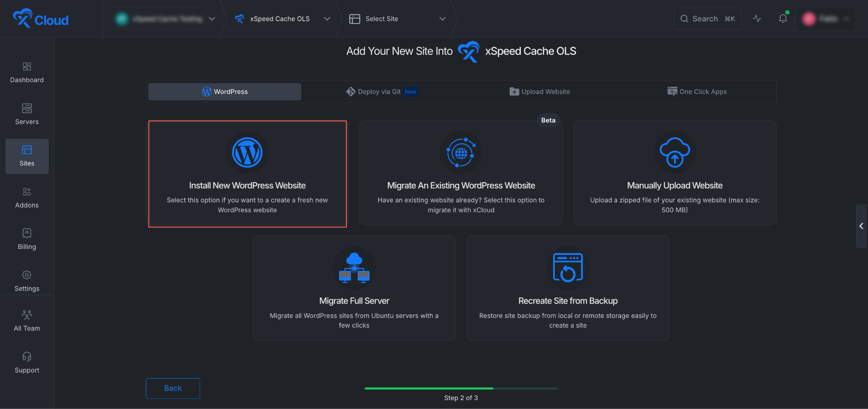The image size is (868, 409).
Task: Open Addons in the sidebar
Action: pos(27,198)
